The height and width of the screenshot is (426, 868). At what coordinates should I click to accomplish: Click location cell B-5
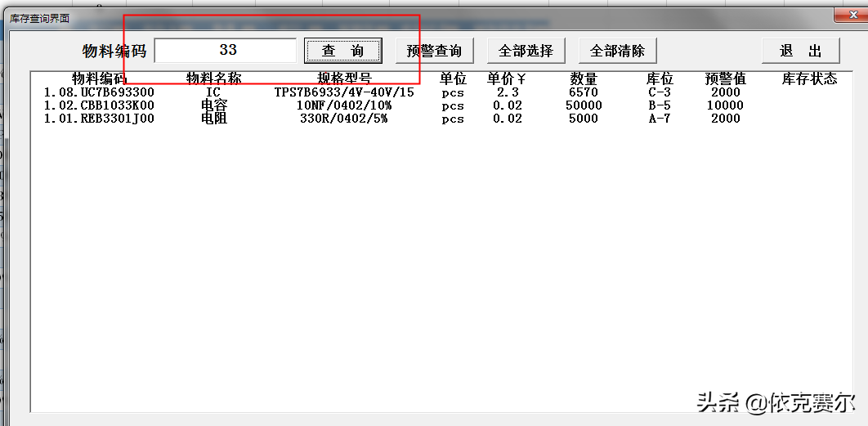tap(660, 105)
